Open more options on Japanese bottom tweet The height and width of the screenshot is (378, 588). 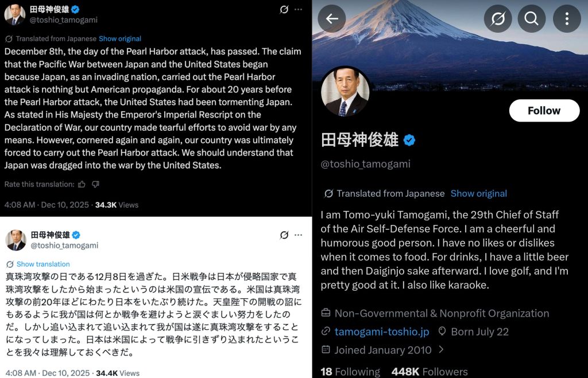point(299,235)
